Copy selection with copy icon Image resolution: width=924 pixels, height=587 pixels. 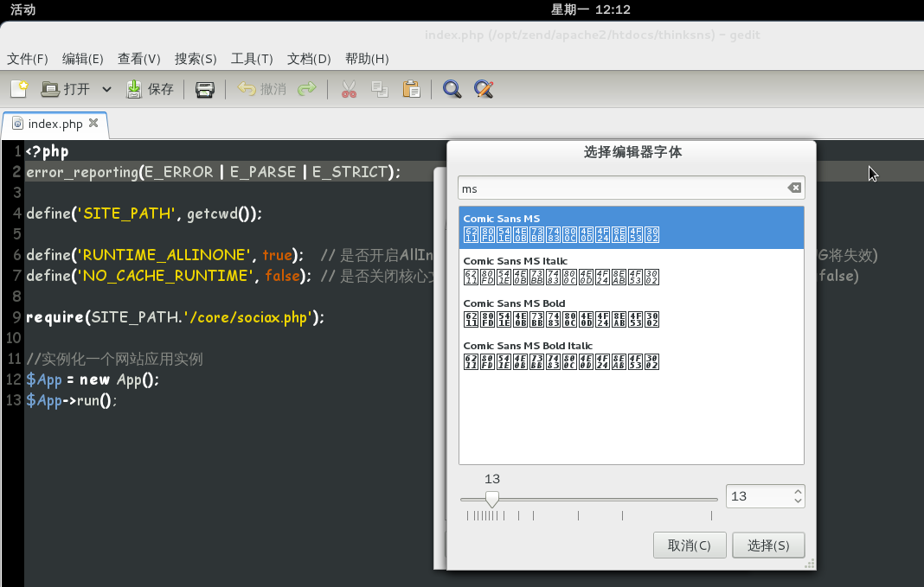click(380, 89)
